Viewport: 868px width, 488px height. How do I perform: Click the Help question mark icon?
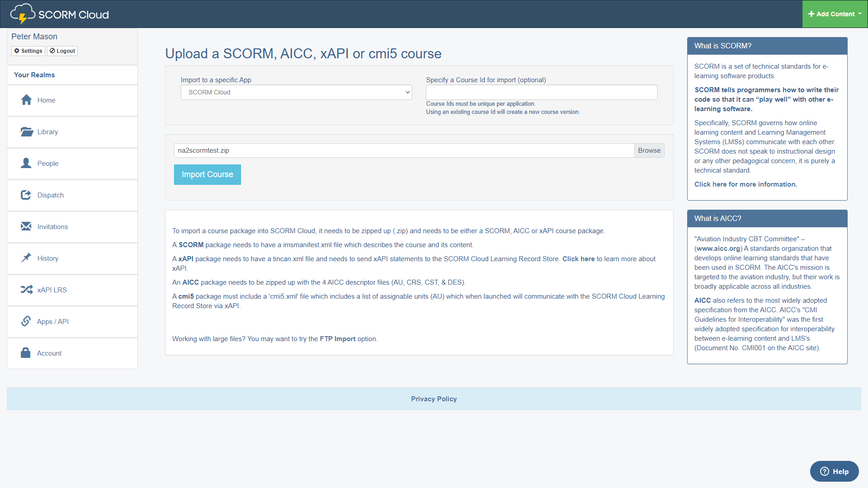(x=825, y=471)
